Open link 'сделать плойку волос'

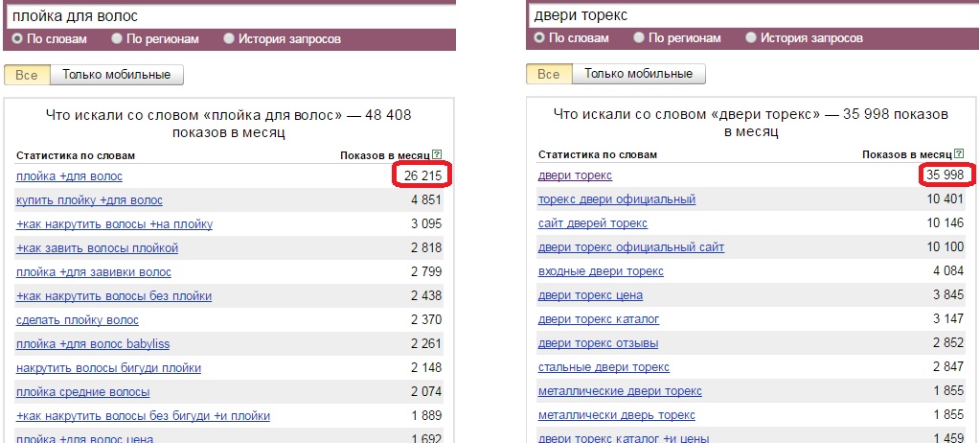78,320
